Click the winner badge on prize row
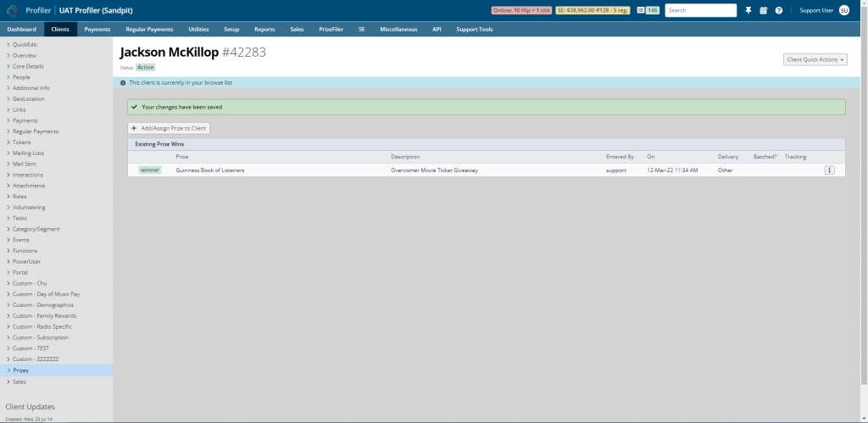This screenshot has height=423, width=868. point(150,170)
